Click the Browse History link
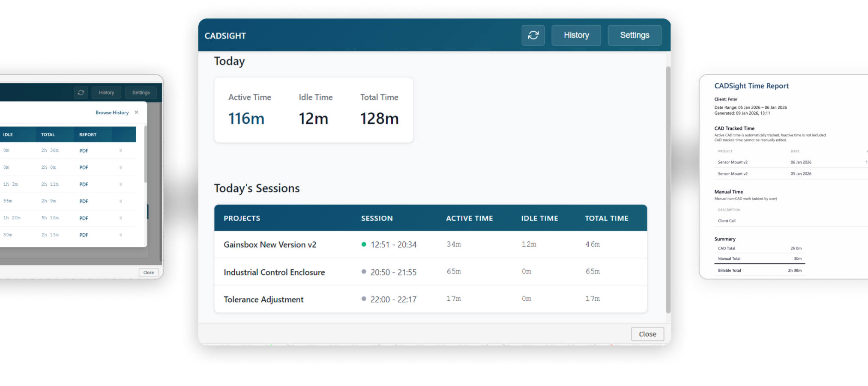This screenshot has width=868, height=386. pyautogui.click(x=112, y=113)
